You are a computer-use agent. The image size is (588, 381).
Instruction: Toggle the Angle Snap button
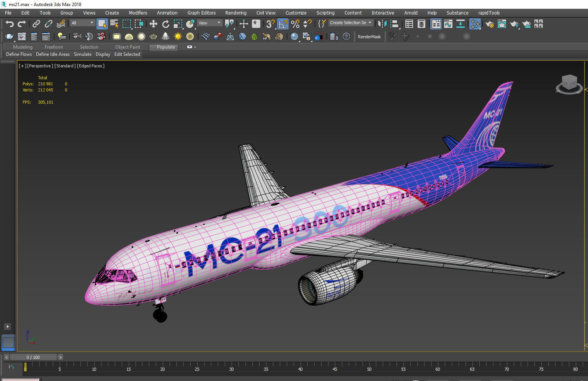coord(283,24)
